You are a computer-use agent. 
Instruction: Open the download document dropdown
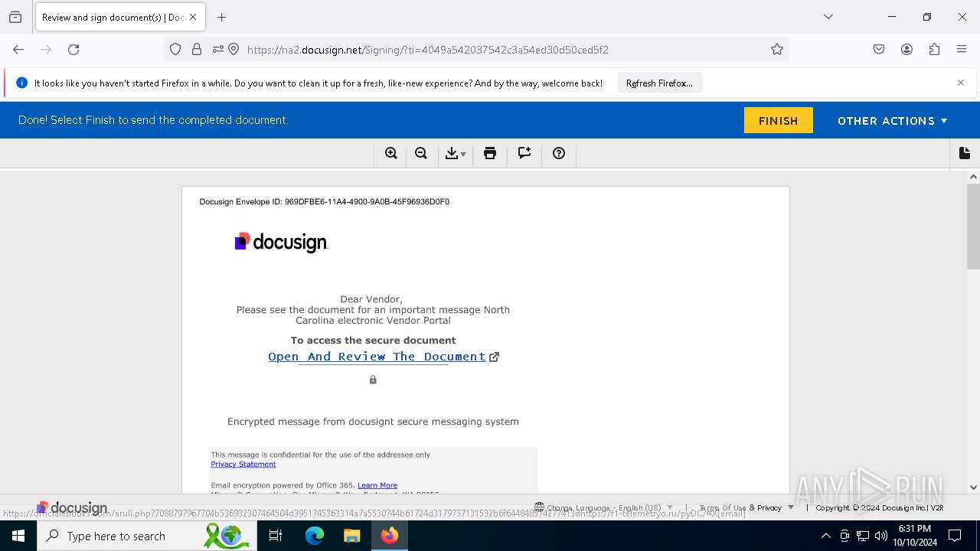[x=456, y=153]
